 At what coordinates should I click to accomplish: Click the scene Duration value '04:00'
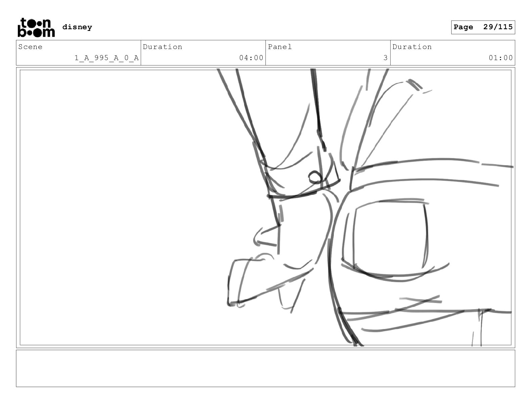(x=251, y=58)
